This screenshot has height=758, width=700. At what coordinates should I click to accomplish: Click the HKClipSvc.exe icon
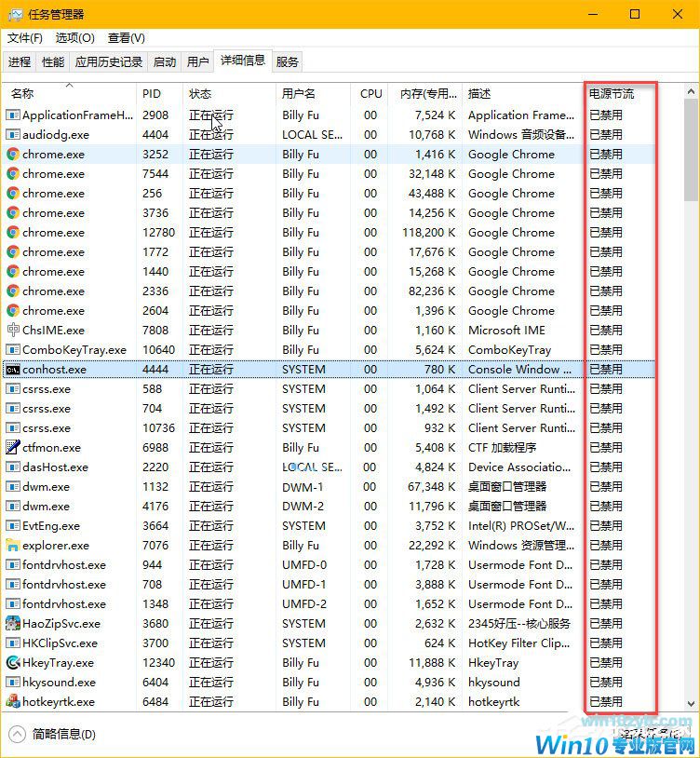tap(12, 643)
